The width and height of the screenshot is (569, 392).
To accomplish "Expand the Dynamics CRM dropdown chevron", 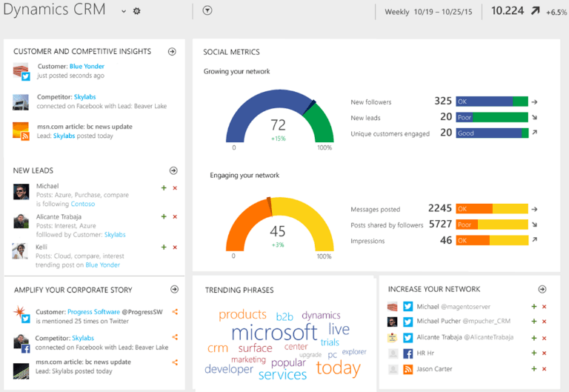I will (x=124, y=11).
